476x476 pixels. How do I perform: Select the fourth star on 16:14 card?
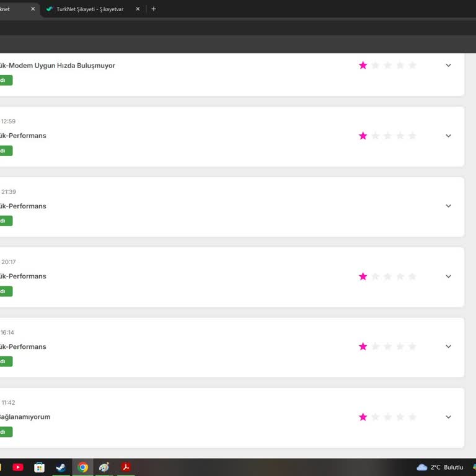click(x=400, y=346)
